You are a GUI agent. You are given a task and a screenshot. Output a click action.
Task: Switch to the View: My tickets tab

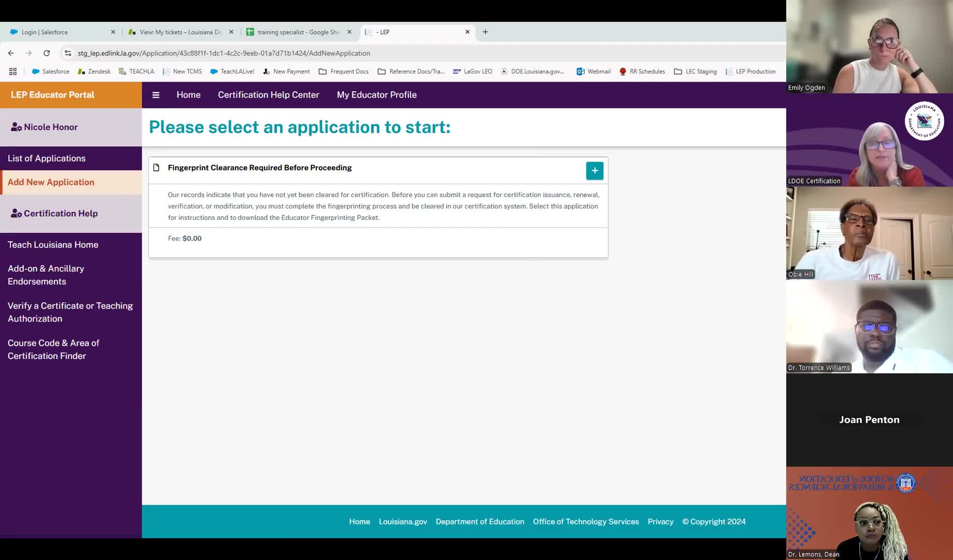[180, 32]
